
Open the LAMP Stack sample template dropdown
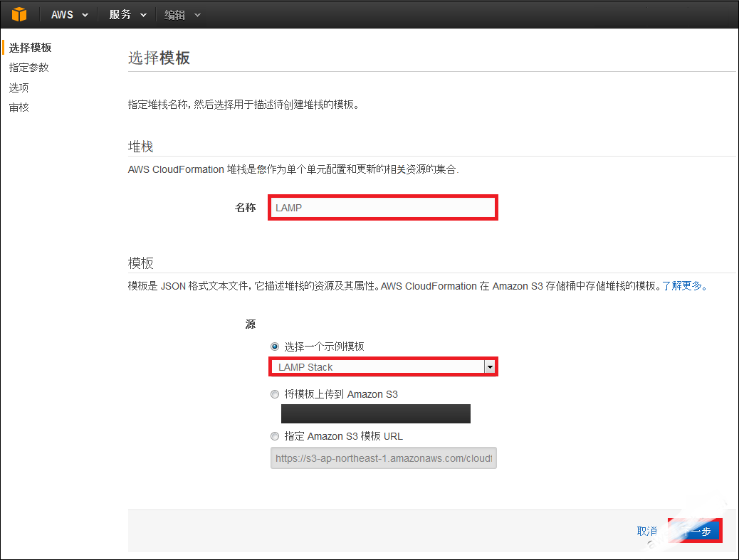point(383,367)
